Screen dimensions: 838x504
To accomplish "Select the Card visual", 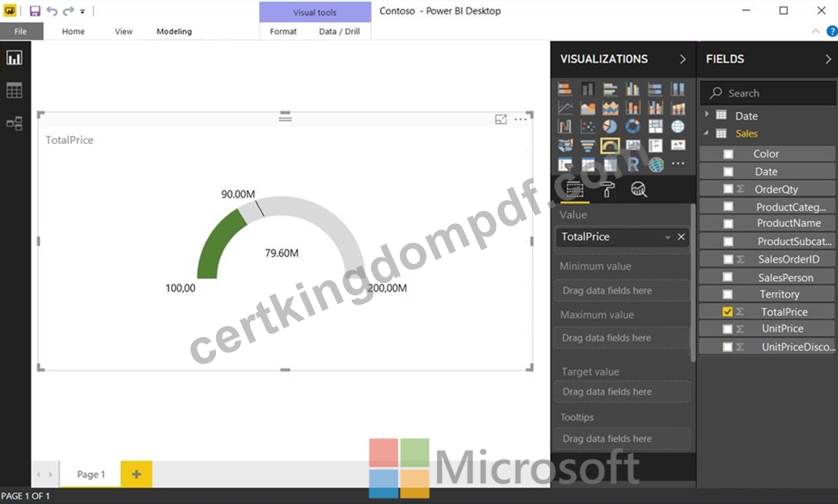I will click(x=633, y=145).
